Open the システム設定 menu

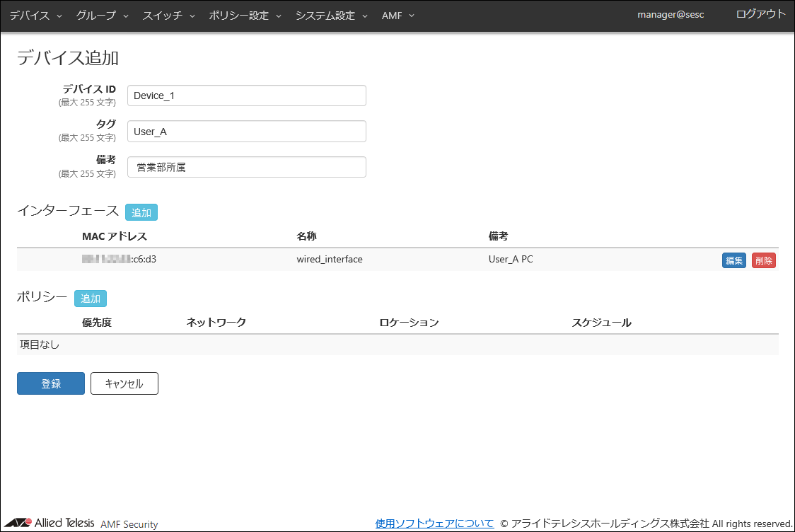(331, 16)
